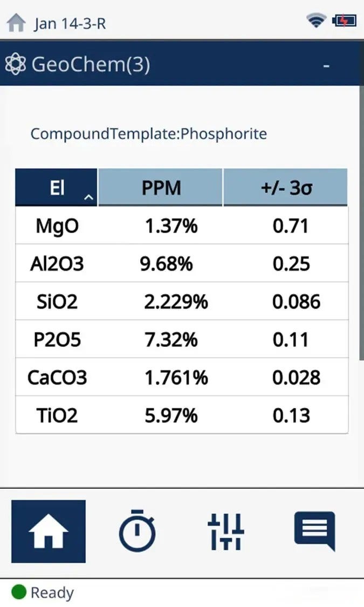Tap the battery charging icon
The image size is (364, 607).
click(344, 21)
